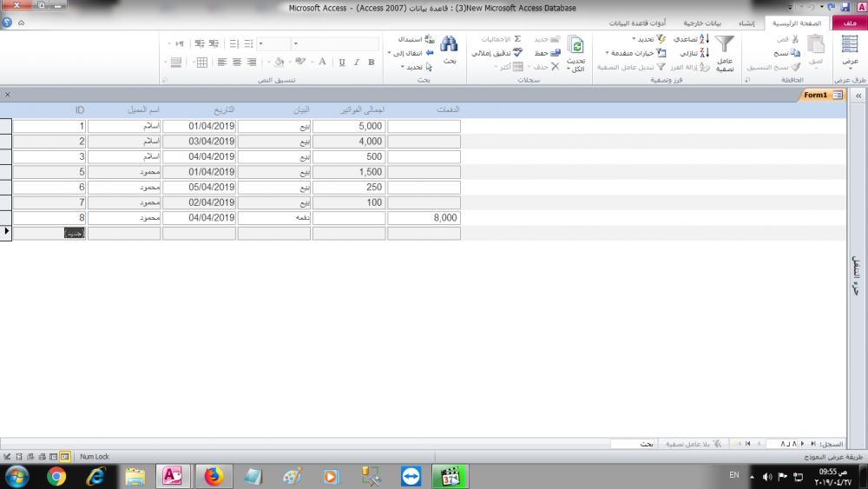This screenshot has width=868, height=489.
Task: Select record selector of new record row
Action: click(x=5, y=233)
